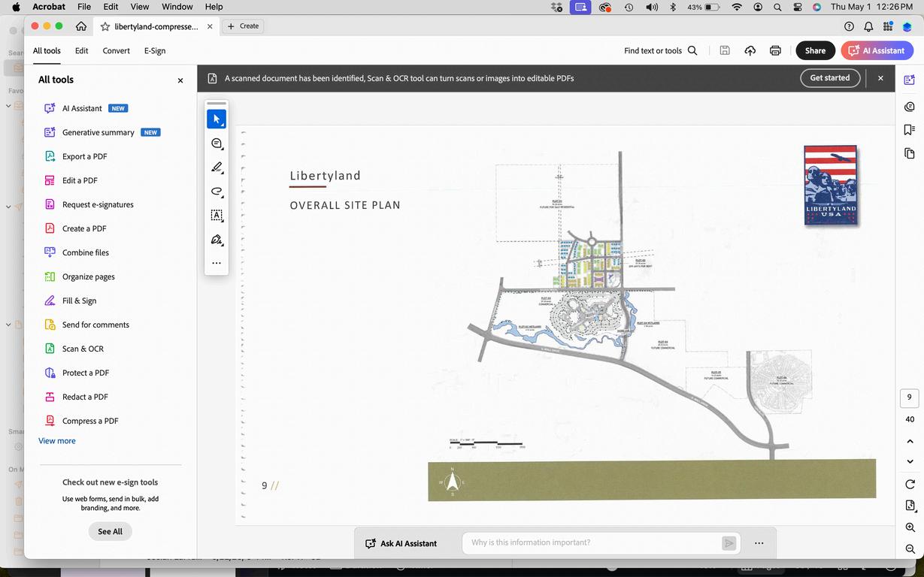Click Ask AI Assistant button

point(401,543)
